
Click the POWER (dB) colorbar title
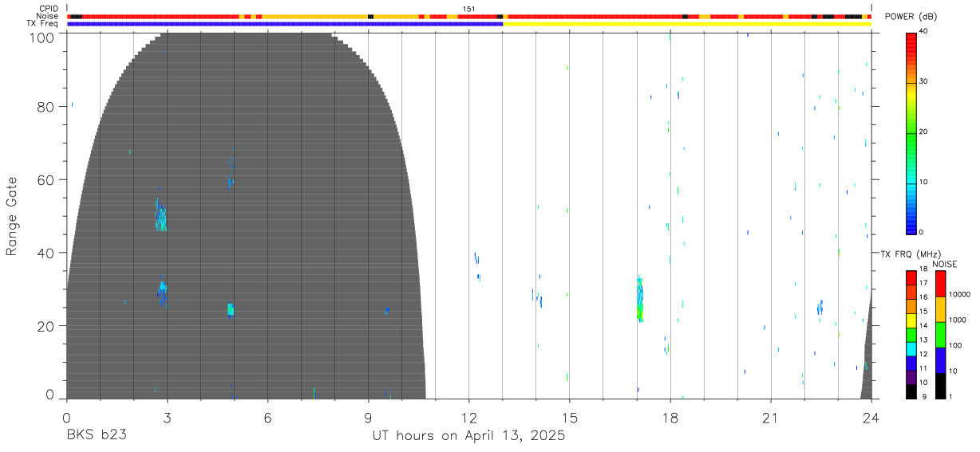911,17
